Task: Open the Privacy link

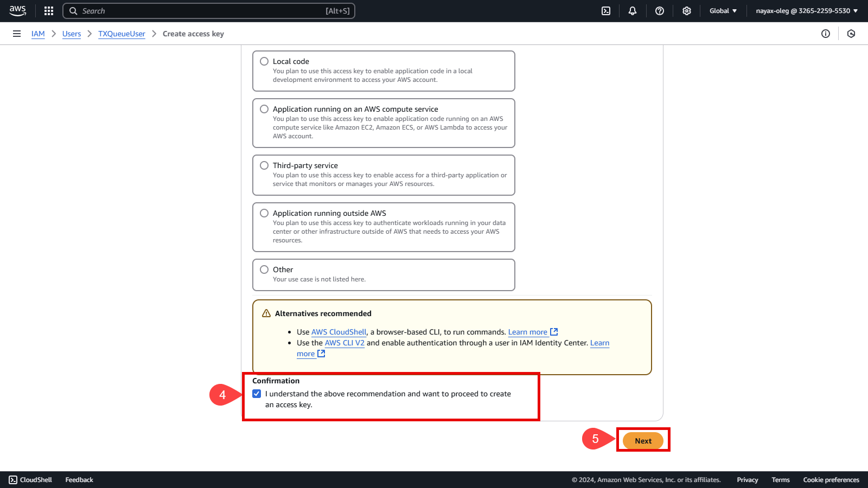Action: point(747,480)
